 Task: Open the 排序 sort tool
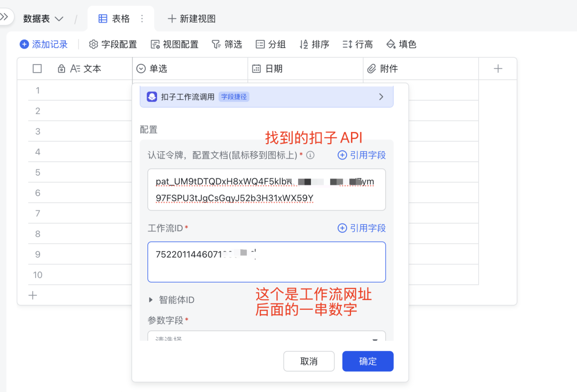click(314, 44)
